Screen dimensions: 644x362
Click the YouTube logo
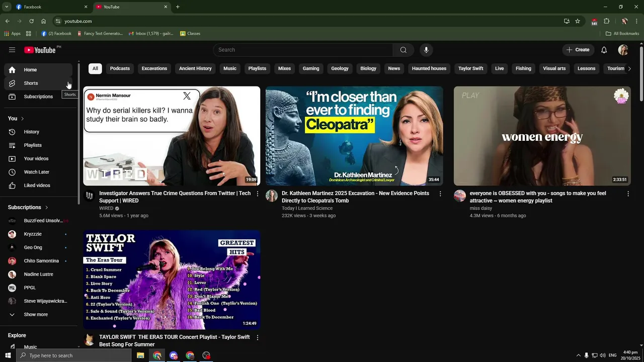tap(40, 50)
